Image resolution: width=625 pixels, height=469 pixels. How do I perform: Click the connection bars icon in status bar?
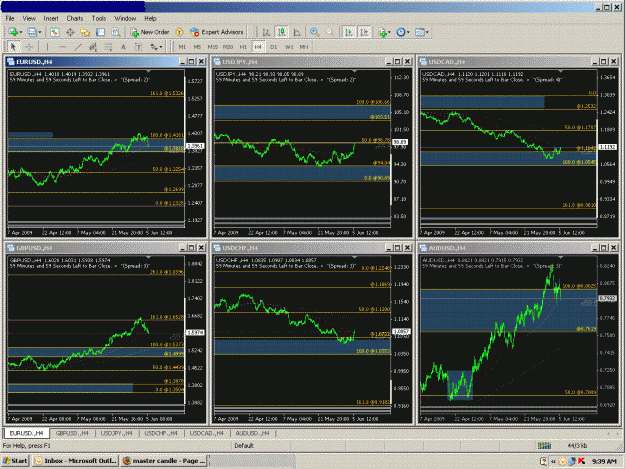(544, 445)
